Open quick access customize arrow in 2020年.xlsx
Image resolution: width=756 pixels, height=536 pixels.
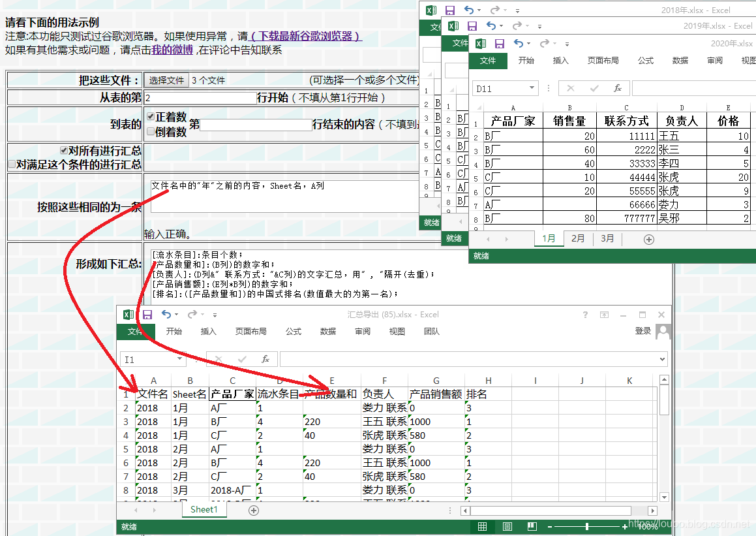567,44
